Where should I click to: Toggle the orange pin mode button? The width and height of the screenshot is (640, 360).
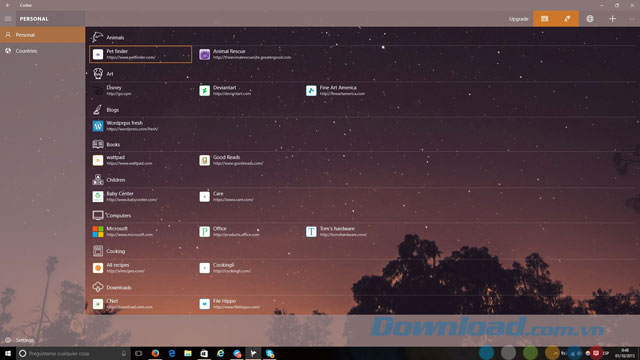coord(567,19)
